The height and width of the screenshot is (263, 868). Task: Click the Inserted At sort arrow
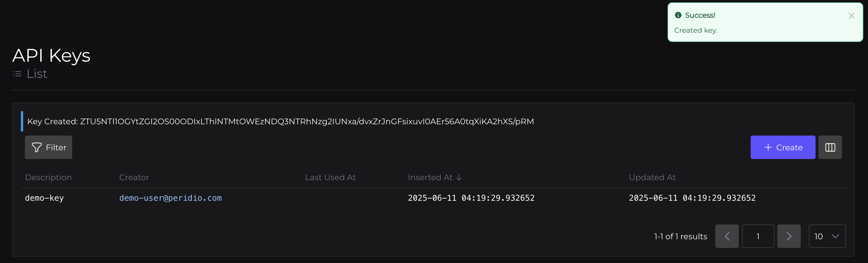coord(459,178)
